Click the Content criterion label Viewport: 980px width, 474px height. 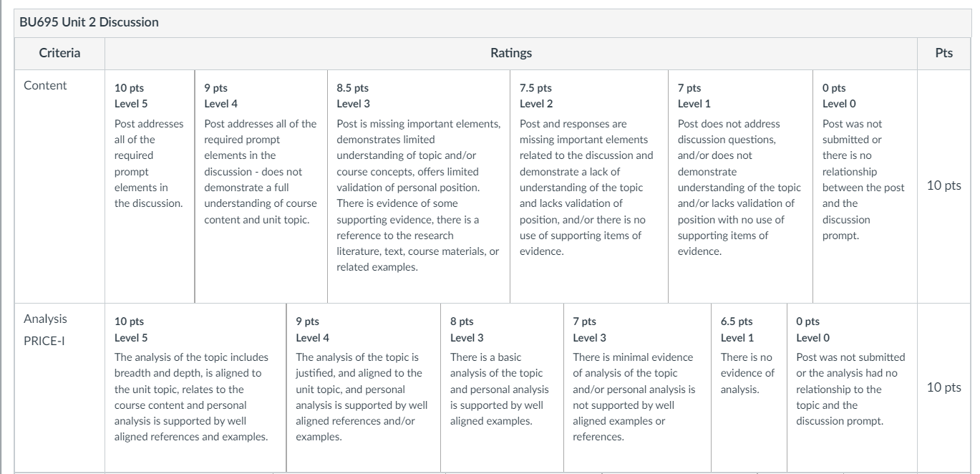(45, 85)
